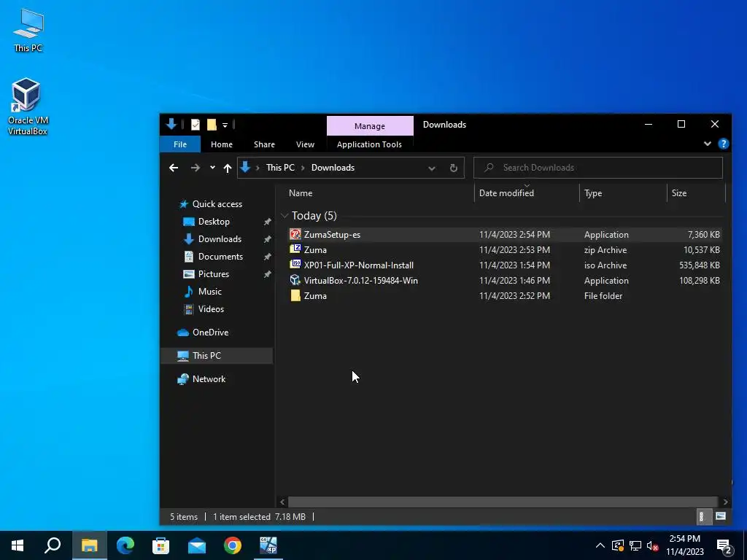Click the Manage contextual tab
Image resolution: width=747 pixels, height=560 pixels.
pos(370,126)
